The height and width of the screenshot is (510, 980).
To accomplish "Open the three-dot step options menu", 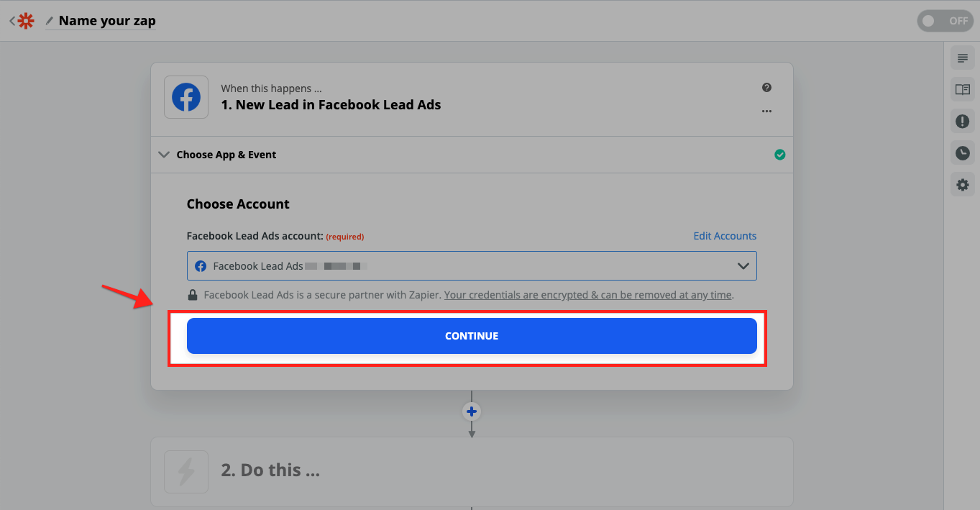I will 766,111.
